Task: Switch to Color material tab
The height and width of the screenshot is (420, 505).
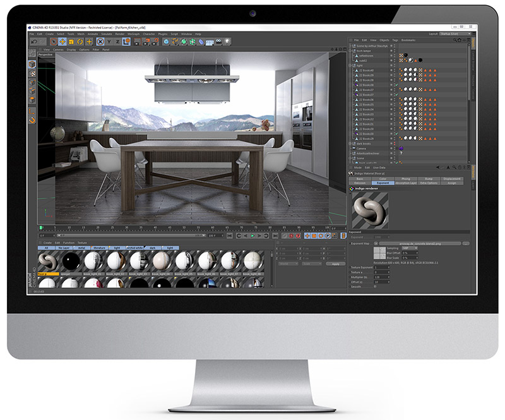Action: (383, 179)
